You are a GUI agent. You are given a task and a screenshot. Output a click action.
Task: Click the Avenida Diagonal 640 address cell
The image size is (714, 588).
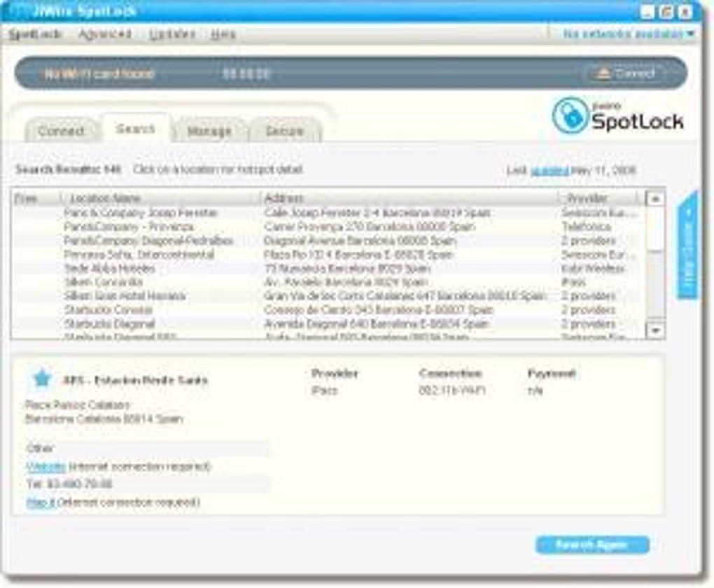click(376, 324)
